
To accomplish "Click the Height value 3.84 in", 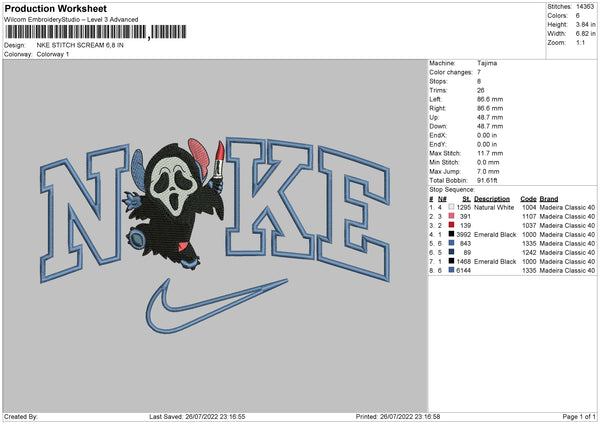I will [x=585, y=24].
